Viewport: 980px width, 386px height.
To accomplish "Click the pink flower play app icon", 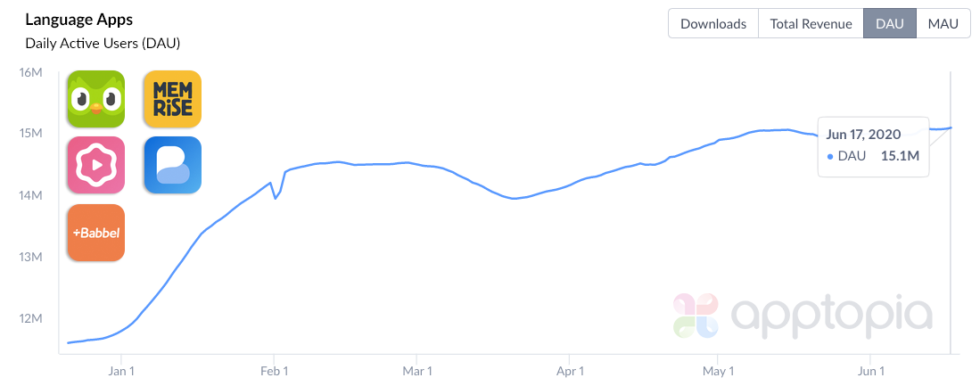I will (96, 165).
